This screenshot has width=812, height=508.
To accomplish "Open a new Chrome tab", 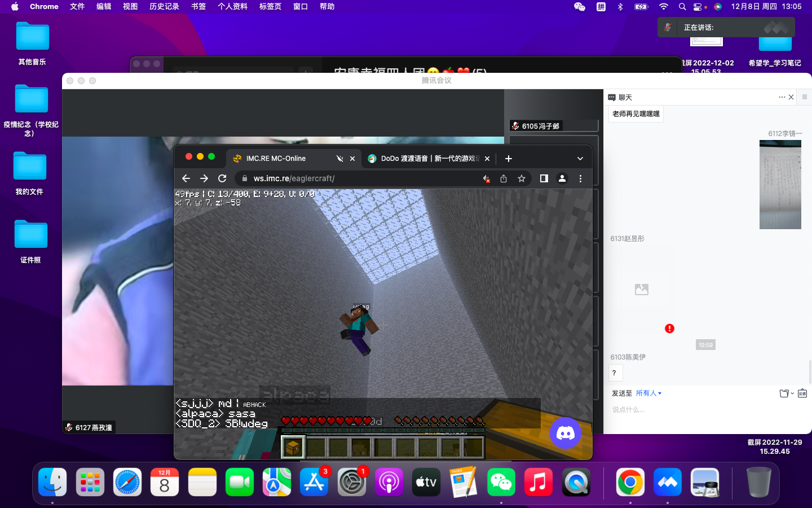I will click(x=509, y=159).
